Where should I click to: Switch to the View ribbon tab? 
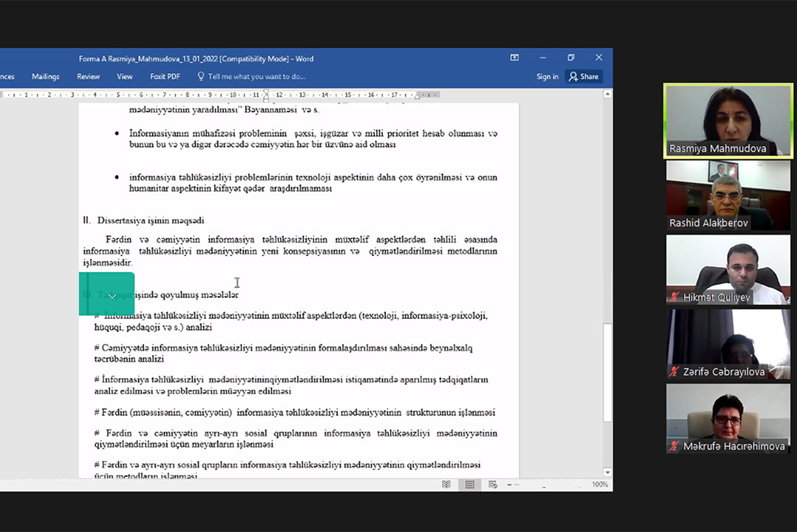pyautogui.click(x=125, y=77)
